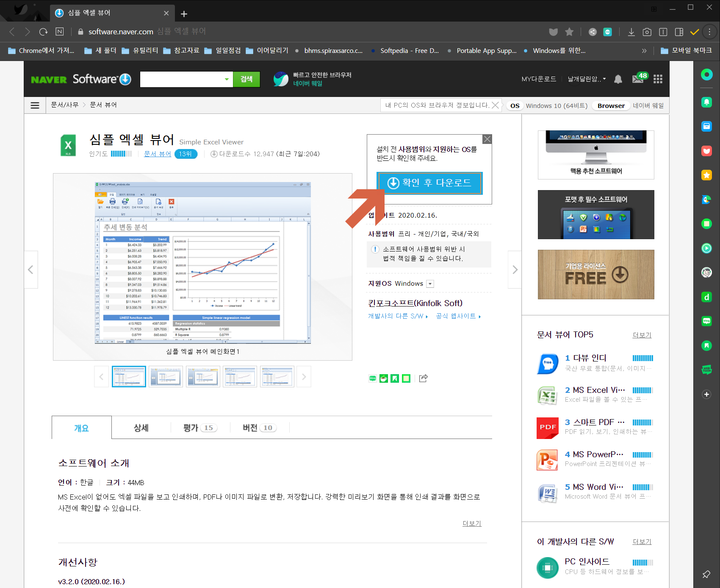
Task: Open 기업용 라이선스 FREE banner
Action: (x=596, y=274)
